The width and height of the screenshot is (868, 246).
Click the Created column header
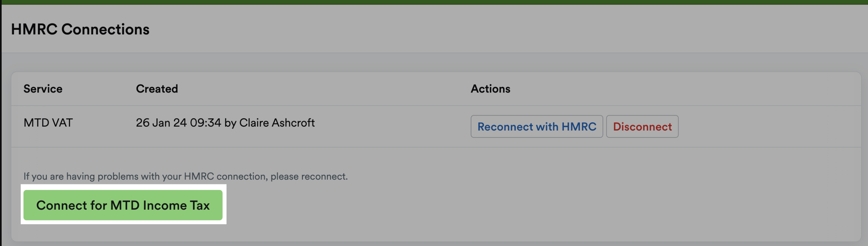point(157,89)
